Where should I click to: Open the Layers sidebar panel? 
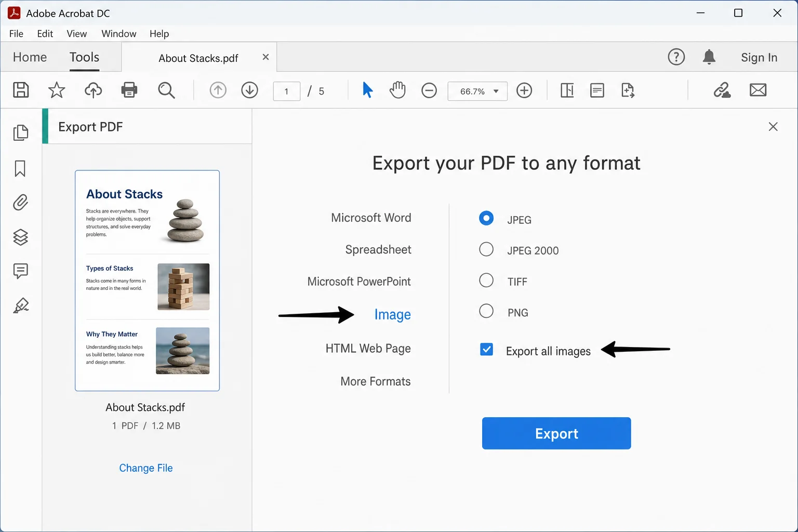tap(20, 237)
